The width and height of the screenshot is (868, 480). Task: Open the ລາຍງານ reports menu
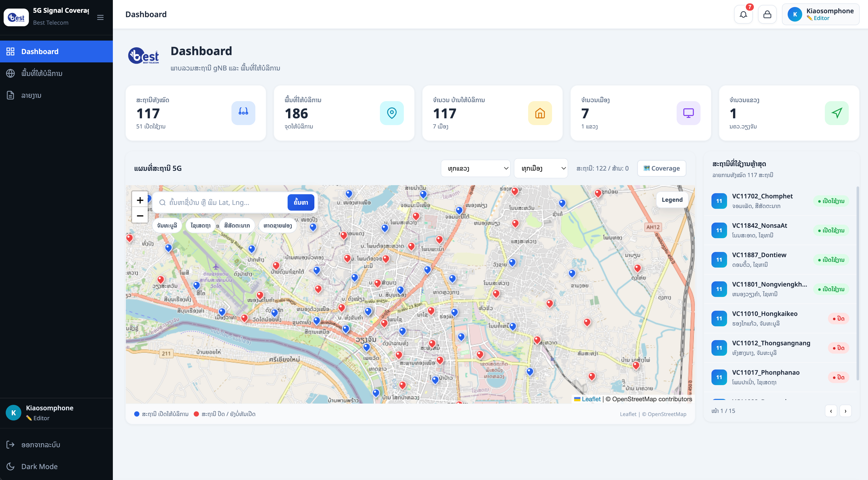click(56, 95)
